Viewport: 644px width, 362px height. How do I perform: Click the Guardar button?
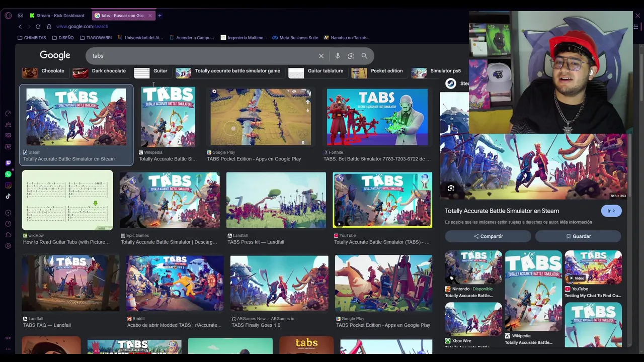[x=578, y=236]
